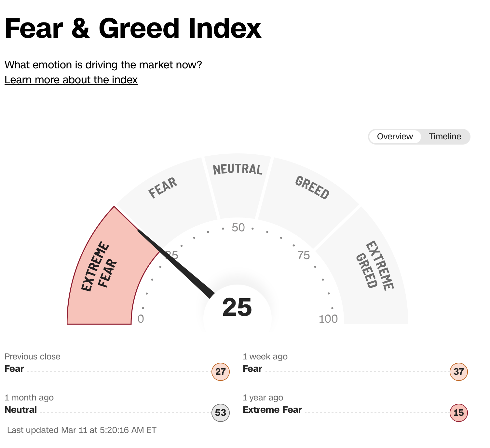Viewport: 490px width, 448px height.
Task: Click the 100 mark on gauge scale
Action: (328, 319)
